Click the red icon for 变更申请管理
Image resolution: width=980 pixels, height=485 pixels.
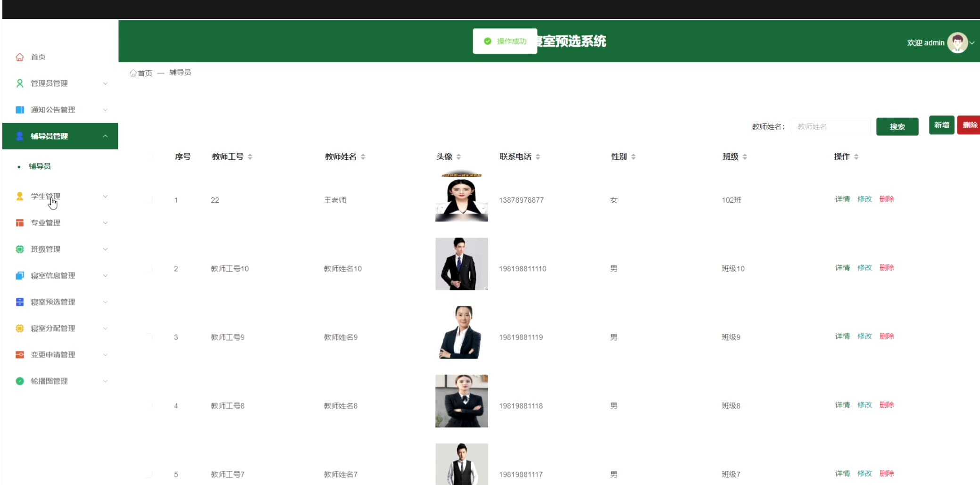20,355
